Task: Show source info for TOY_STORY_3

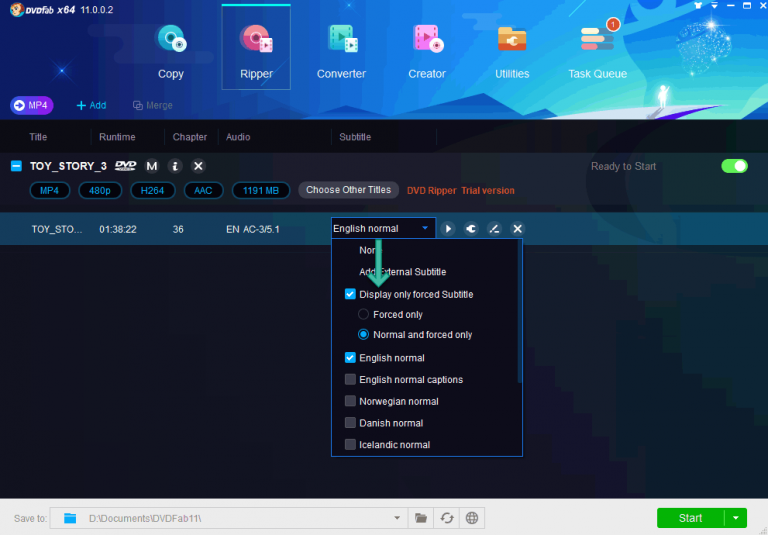Action: [x=175, y=166]
